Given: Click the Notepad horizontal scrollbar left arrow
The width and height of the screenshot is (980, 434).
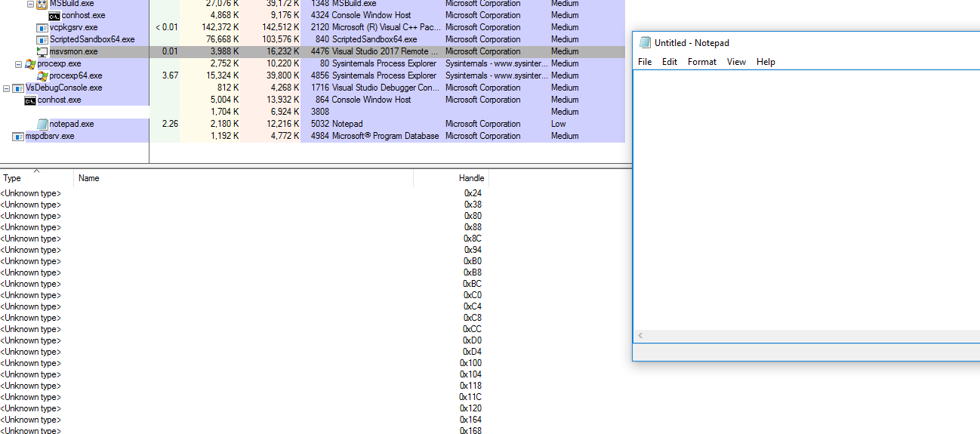Looking at the screenshot, I should 640,336.
